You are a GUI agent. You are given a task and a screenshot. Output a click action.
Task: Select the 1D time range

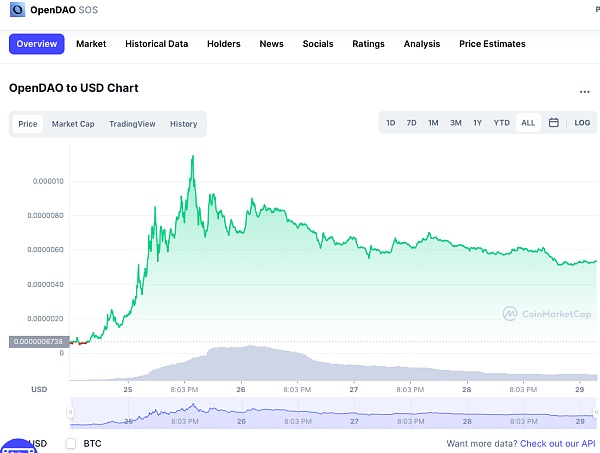coord(391,123)
